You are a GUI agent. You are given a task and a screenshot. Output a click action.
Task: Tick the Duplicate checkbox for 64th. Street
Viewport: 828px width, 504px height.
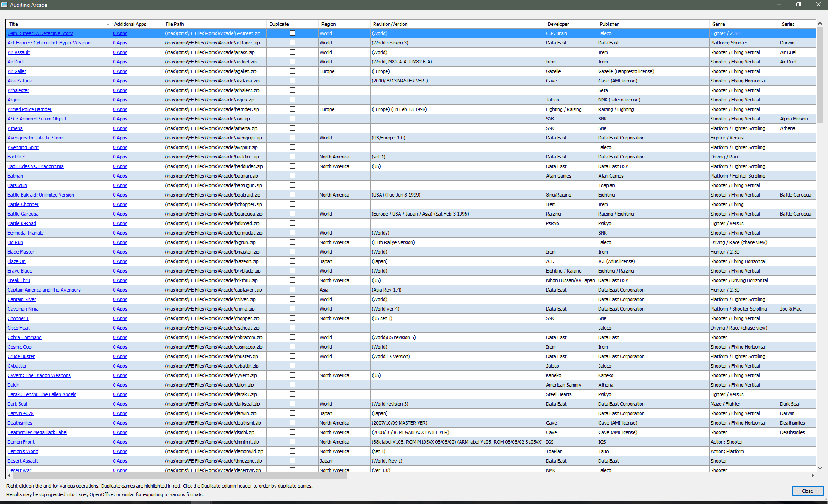292,33
